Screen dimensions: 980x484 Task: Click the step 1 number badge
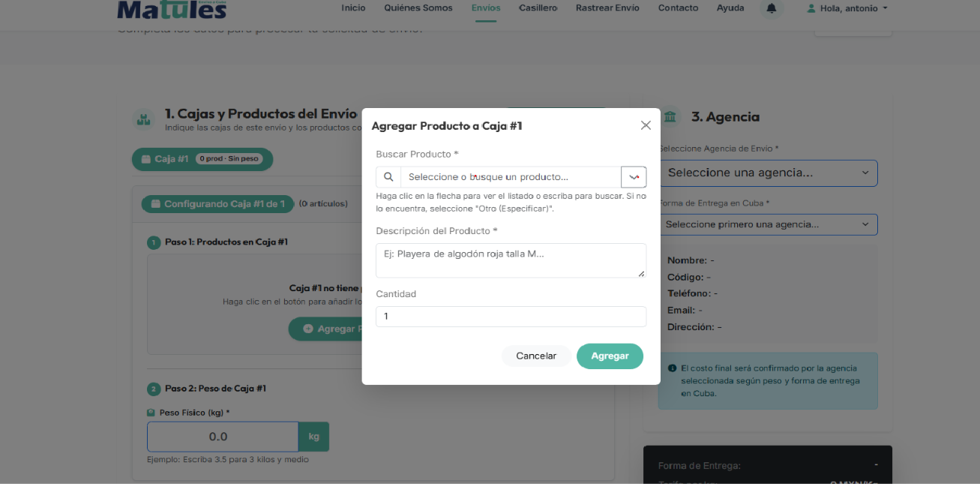(154, 242)
